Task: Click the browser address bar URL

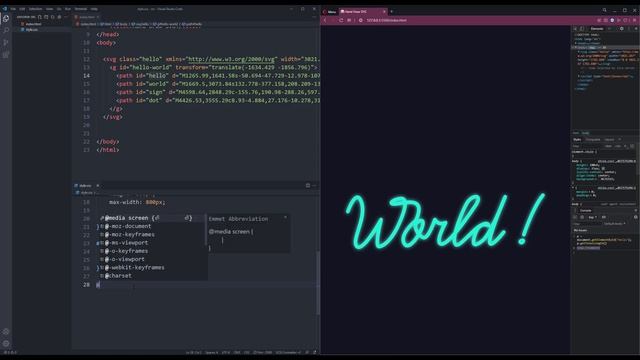Action: [x=386, y=20]
